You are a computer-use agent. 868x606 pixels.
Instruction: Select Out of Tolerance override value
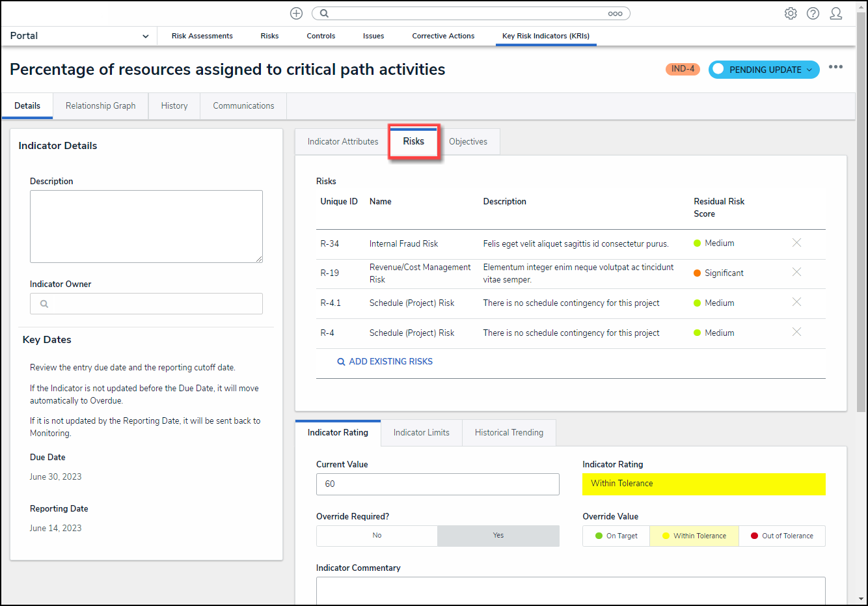[x=781, y=536]
